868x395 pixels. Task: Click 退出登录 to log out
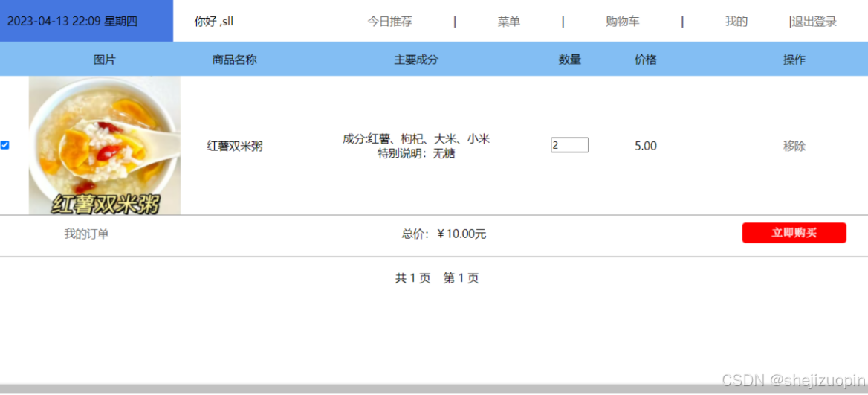(x=814, y=22)
